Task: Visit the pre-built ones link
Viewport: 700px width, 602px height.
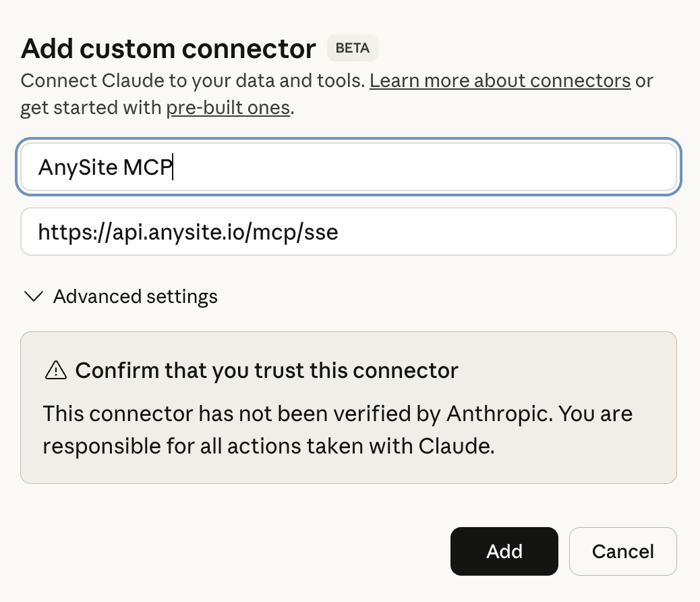Action: [x=228, y=107]
